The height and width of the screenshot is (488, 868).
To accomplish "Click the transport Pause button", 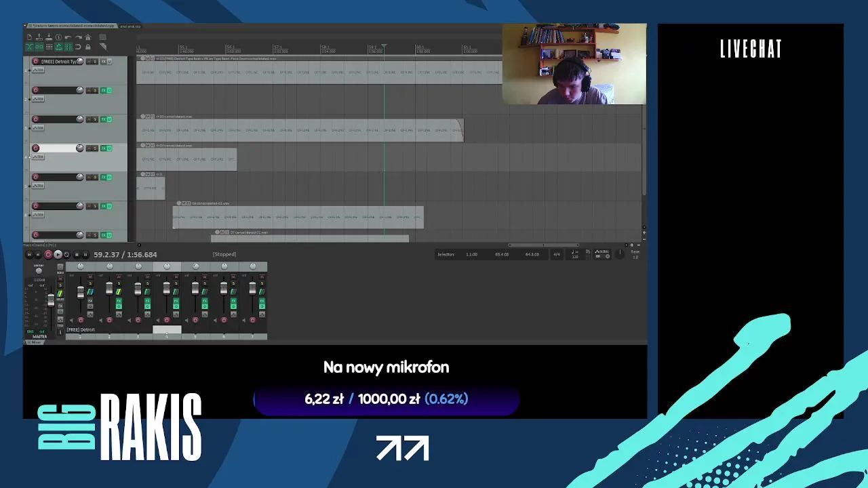I will (x=85, y=255).
